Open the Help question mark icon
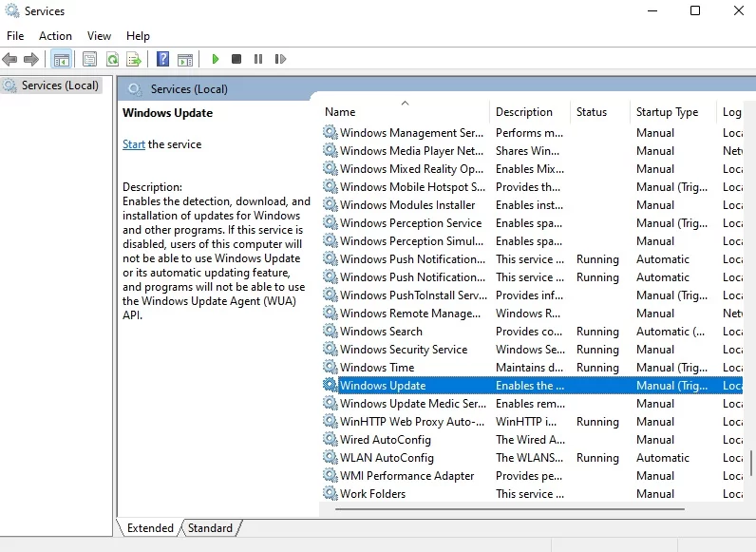Image resolution: width=756 pixels, height=552 pixels. [x=163, y=59]
